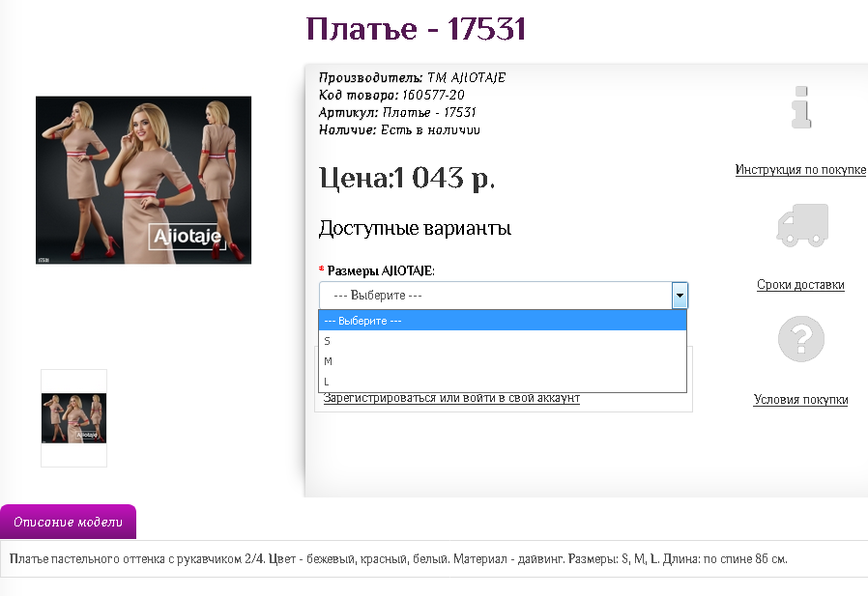Click the info icon above Инструкция по покупке

pos(801,107)
